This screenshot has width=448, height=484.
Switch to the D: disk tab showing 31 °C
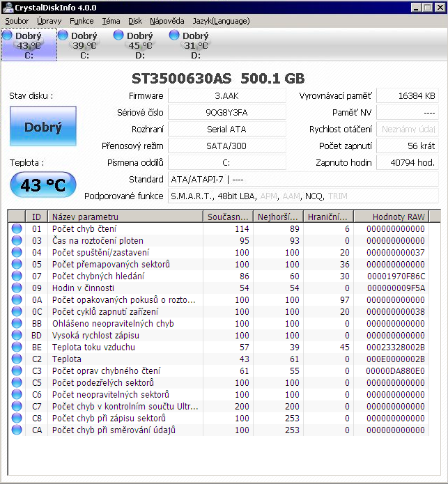coord(196,45)
